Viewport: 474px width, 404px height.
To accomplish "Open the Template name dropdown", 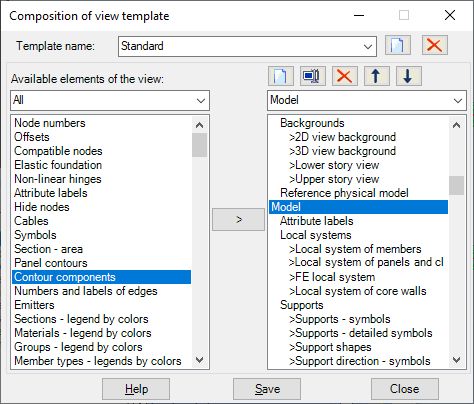I will tap(368, 46).
